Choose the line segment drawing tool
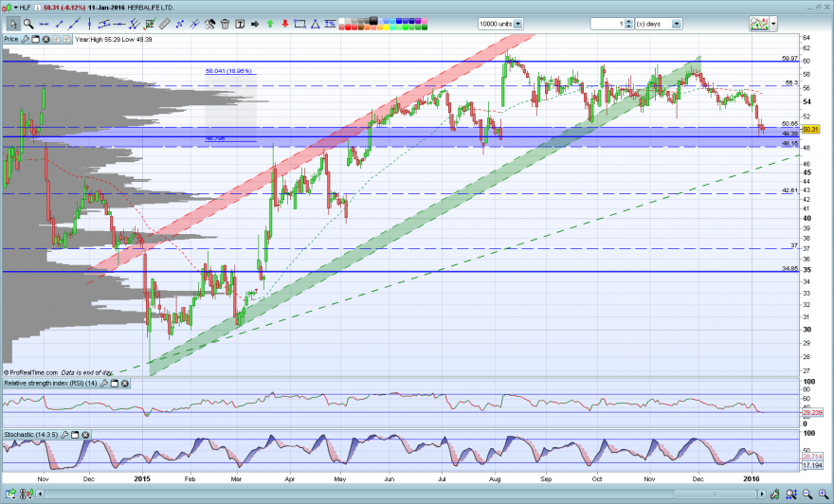Viewport: 834px width, 504px height. pyautogui.click(x=59, y=24)
